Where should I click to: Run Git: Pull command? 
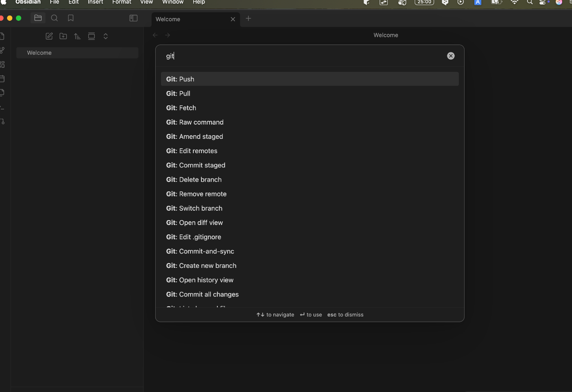click(310, 94)
